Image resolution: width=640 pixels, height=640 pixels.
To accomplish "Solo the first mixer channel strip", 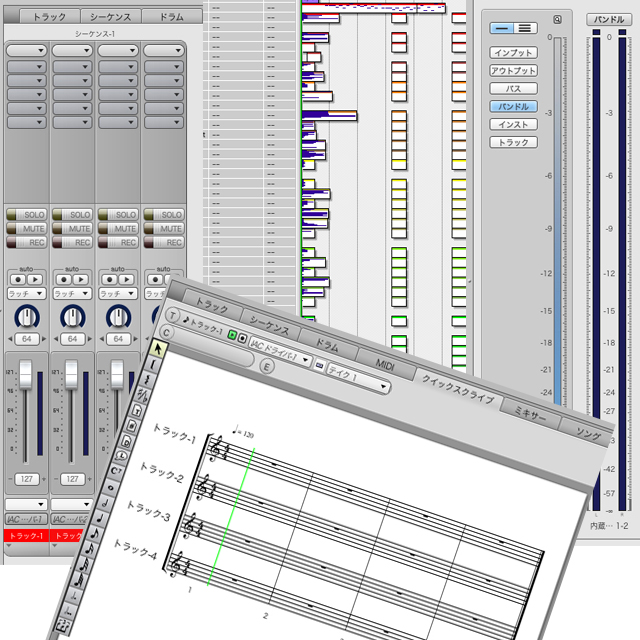I will click(27, 215).
